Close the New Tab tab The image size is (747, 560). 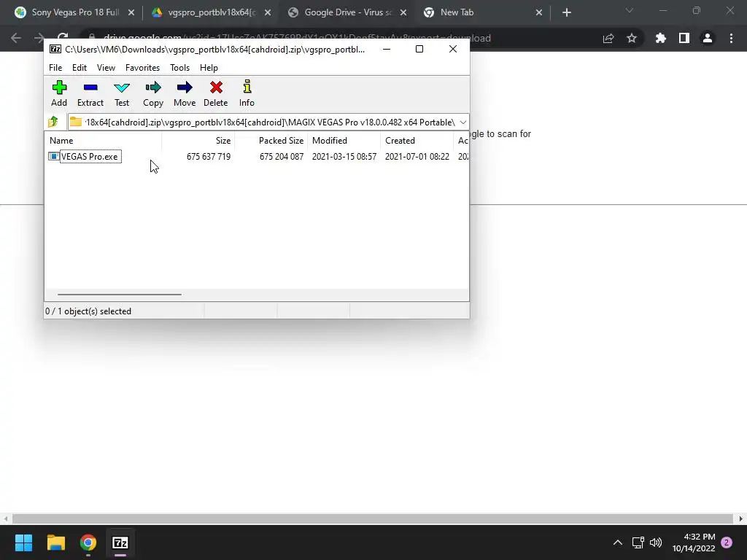tap(539, 12)
